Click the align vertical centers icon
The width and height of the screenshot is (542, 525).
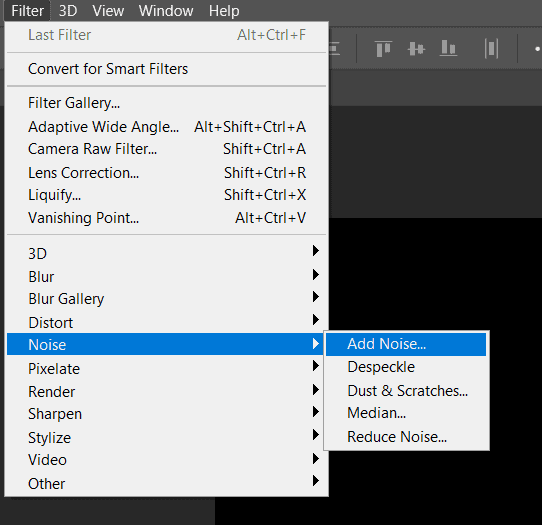click(416, 48)
